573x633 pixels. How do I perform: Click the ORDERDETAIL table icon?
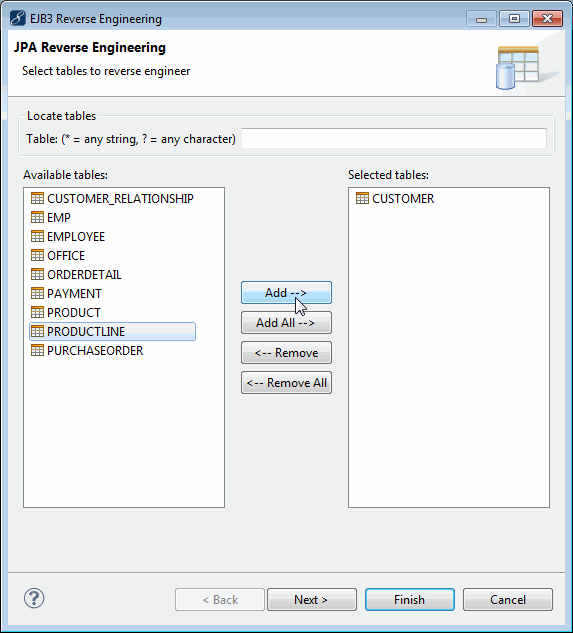37,274
